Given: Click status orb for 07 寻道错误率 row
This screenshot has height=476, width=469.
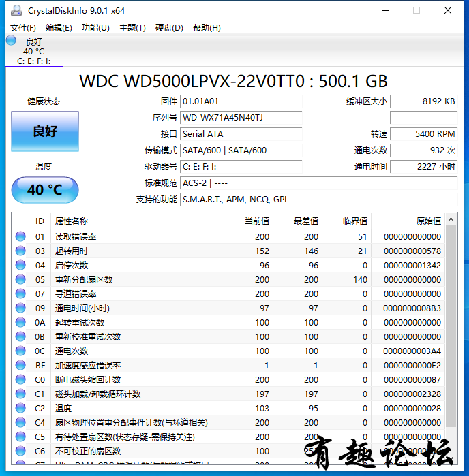Looking at the screenshot, I should [x=20, y=293].
